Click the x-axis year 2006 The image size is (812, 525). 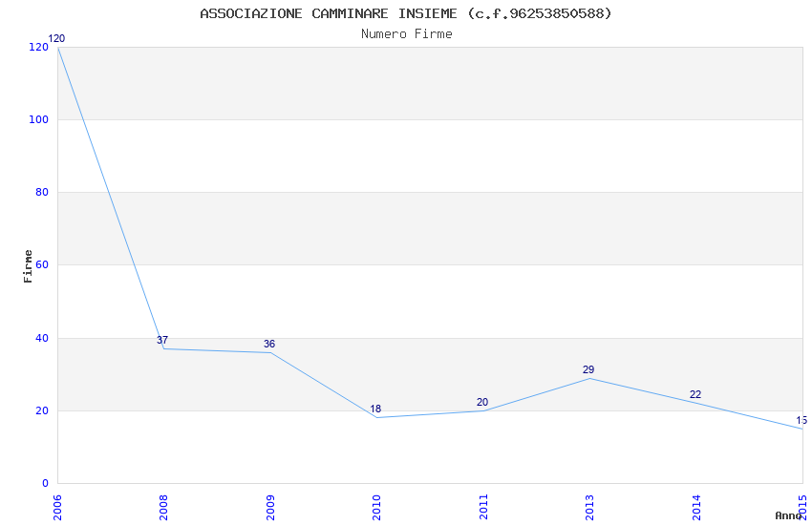coord(57,508)
